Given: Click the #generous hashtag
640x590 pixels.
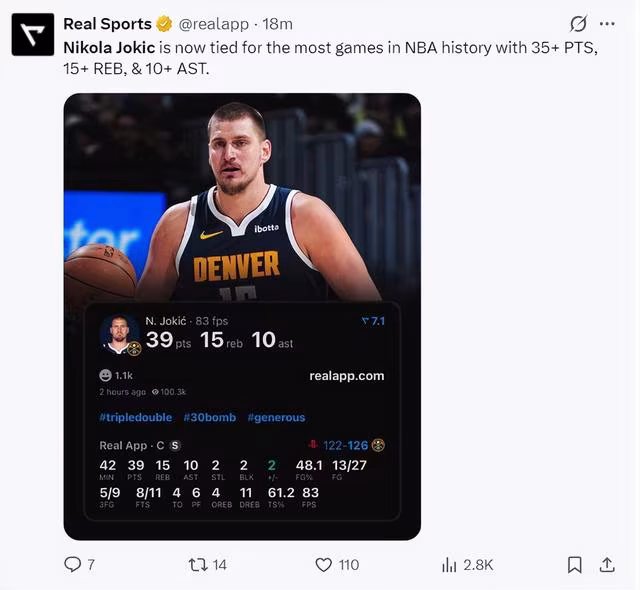Looking at the screenshot, I should coord(276,417).
